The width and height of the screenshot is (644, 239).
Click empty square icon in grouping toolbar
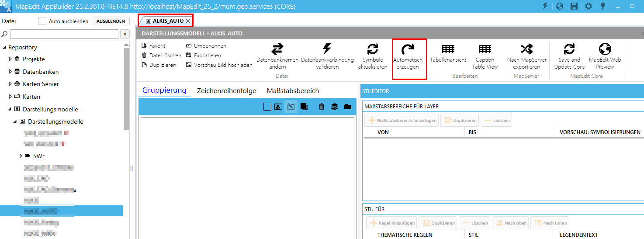tap(267, 106)
